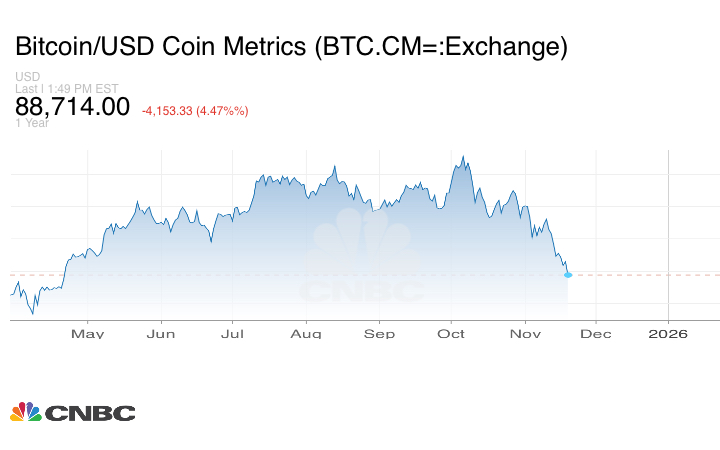This screenshot has height=450, width=720.
Task: Click the "1 Year" range label
Action: [x=30, y=124]
